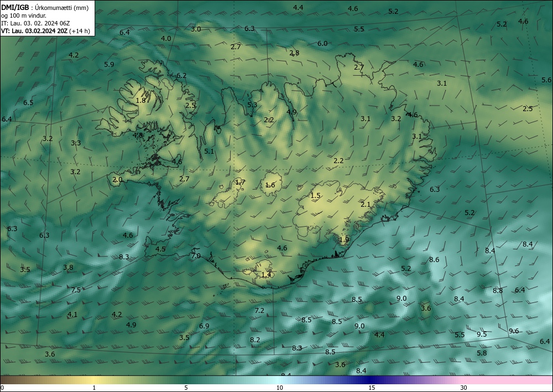Screen dimensions: 553x392
Task: Click the 6.9 value label
Action: click(x=204, y=326)
